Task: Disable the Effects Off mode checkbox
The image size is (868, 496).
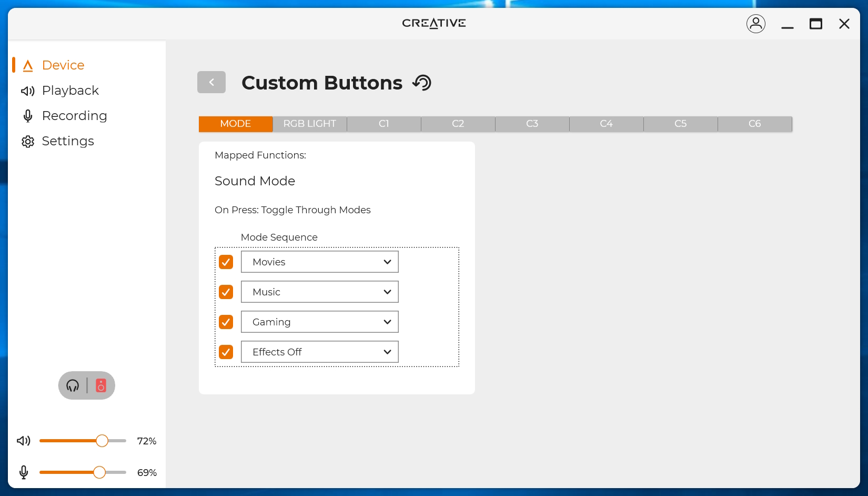Action: coord(226,352)
